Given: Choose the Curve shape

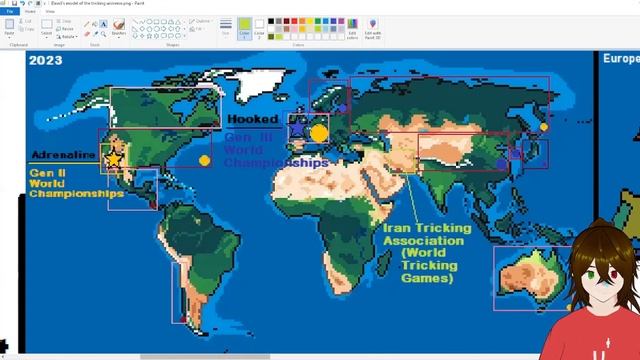Looking at the screenshot, I should [x=142, y=22].
